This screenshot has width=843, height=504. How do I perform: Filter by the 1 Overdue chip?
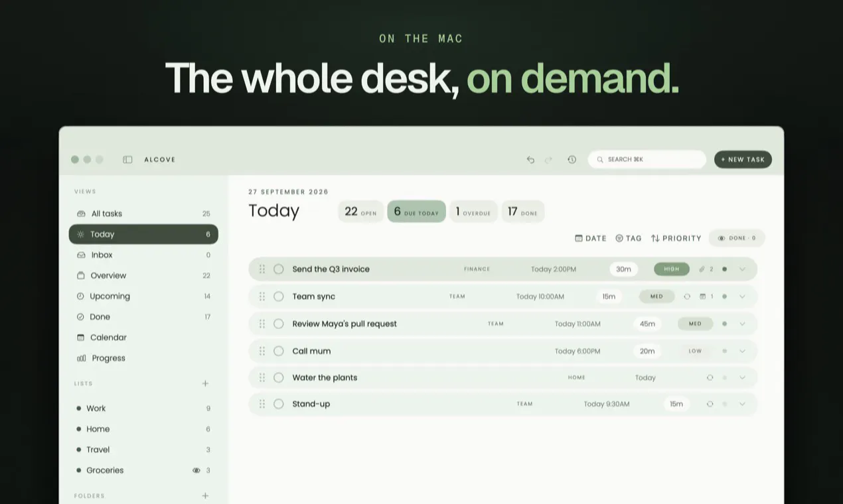pyautogui.click(x=473, y=212)
